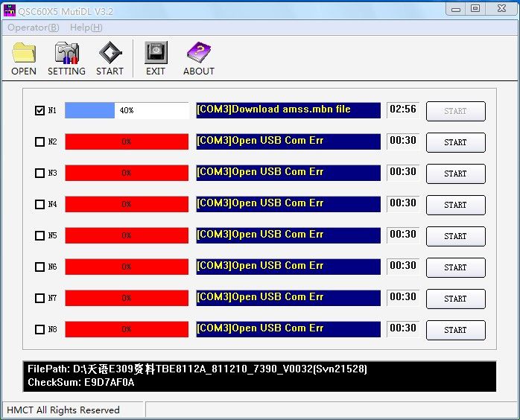
Task: Click the N6 00:30 timer field
Action: [402, 266]
